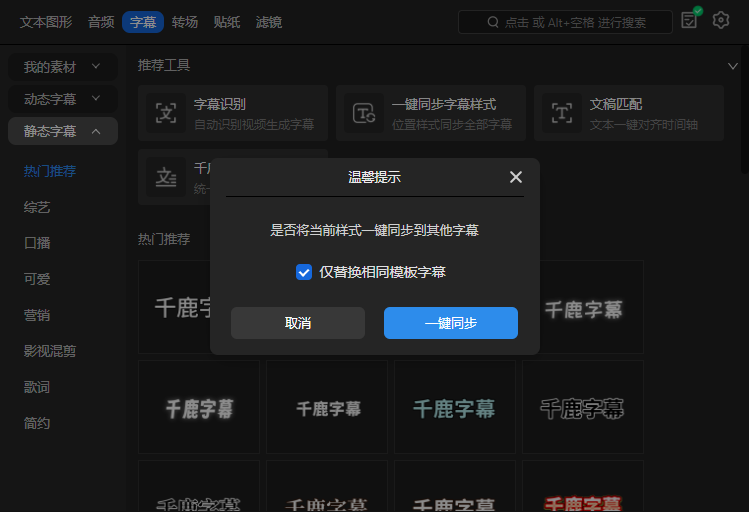Select teal 千鹿字幕 template
The image size is (749, 512).
(455, 407)
